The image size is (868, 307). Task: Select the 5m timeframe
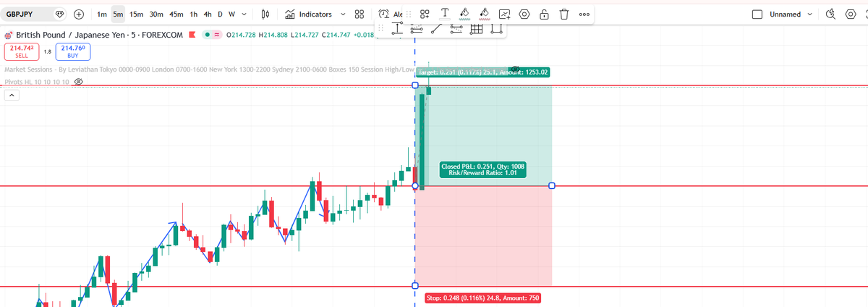tap(118, 14)
